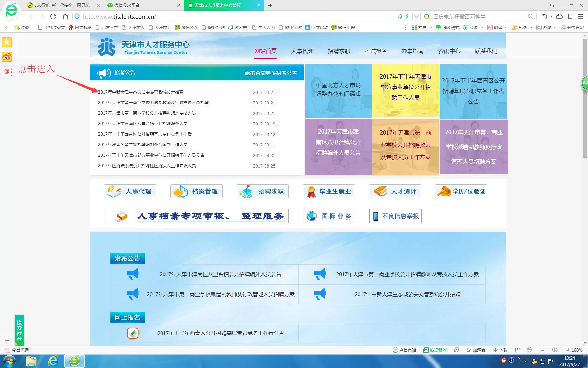Open the 国际业务 button
The width and height of the screenshot is (588, 368).
pos(329,216)
